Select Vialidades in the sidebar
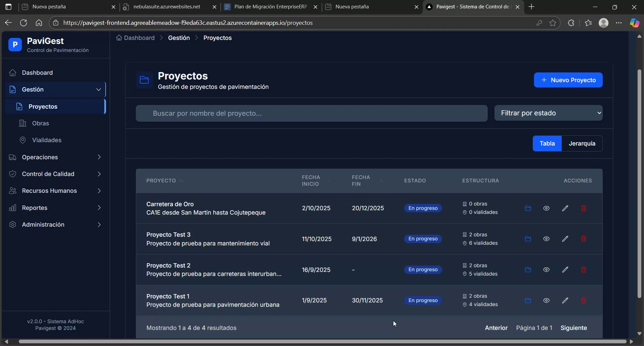 [47, 140]
